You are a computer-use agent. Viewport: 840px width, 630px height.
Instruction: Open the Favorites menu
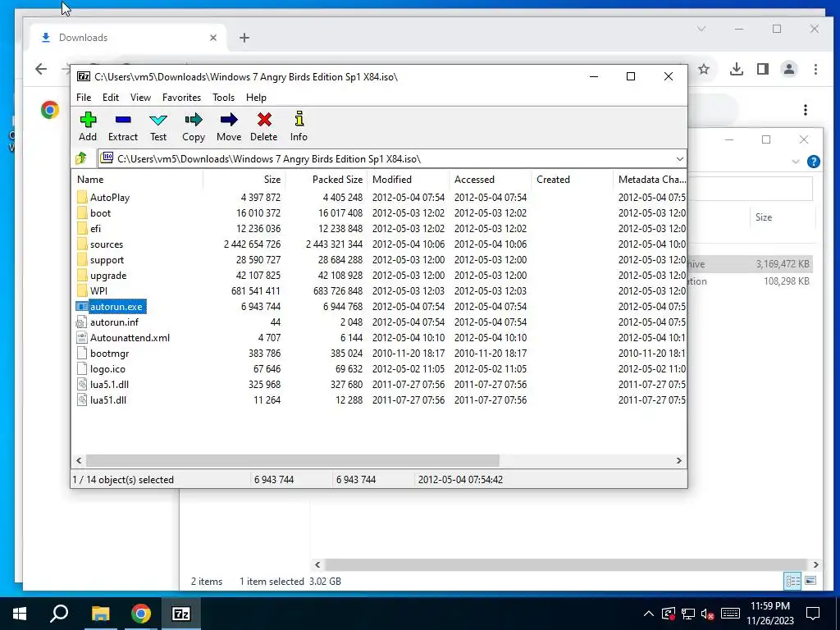click(x=181, y=98)
